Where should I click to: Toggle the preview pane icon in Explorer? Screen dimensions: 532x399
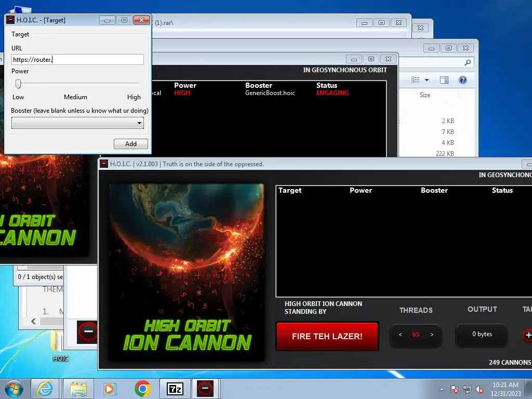(444, 79)
